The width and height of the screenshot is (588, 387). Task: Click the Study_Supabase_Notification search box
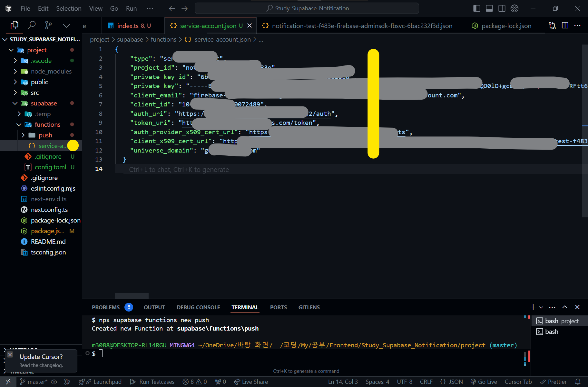(307, 8)
